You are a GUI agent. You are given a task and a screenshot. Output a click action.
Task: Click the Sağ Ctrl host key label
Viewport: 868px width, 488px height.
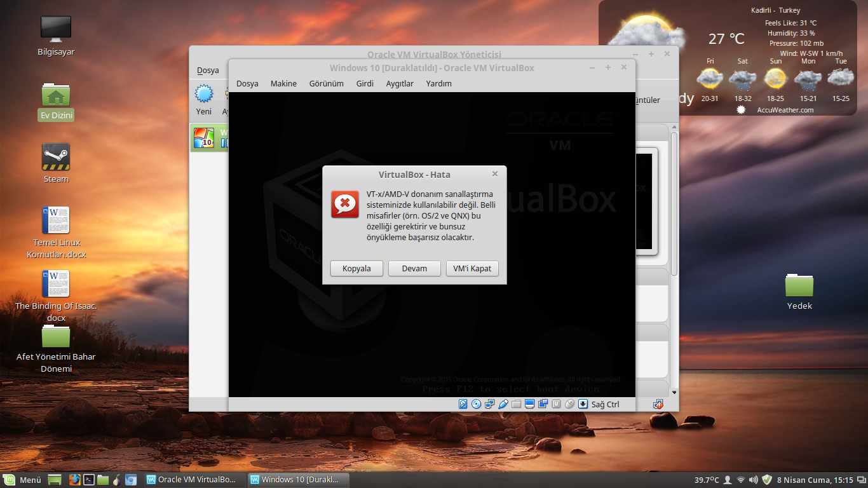pyautogui.click(x=605, y=404)
